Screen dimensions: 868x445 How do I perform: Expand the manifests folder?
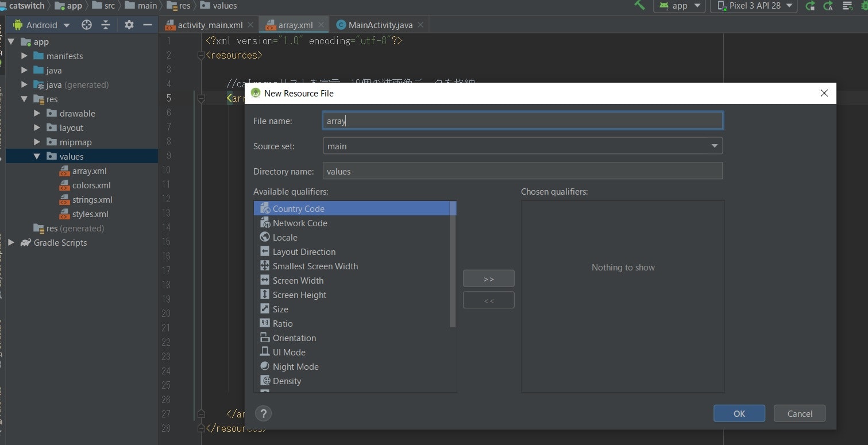(24, 56)
